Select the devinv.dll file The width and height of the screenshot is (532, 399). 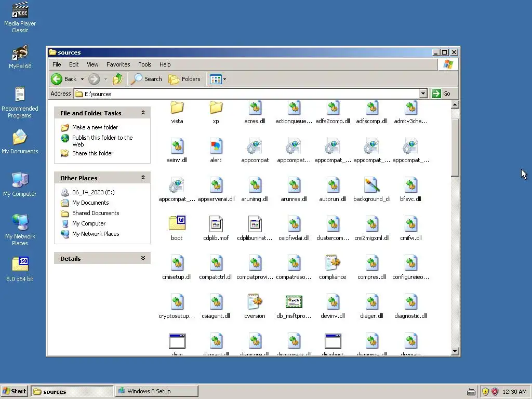point(332,307)
